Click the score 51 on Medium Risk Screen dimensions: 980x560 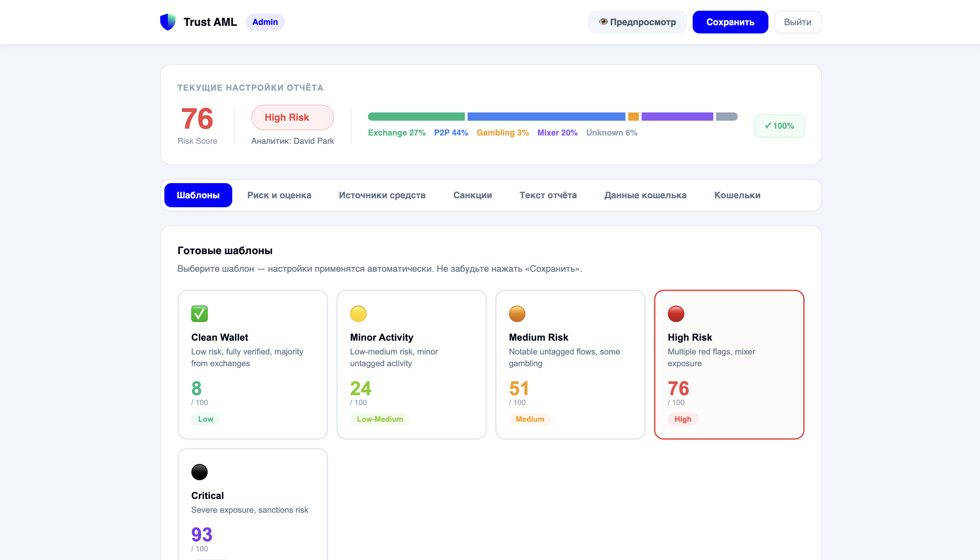point(519,388)
